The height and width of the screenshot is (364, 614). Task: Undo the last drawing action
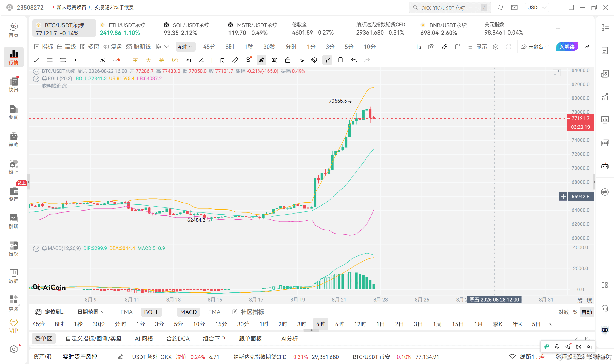pyautogui.click(x=354, y=60)
